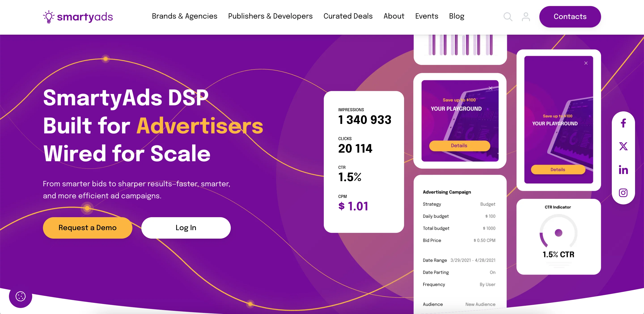Click the '$ 0.50 CPM' bid price
The height and width of the screenshot is (314, 644).
(484, 240)
